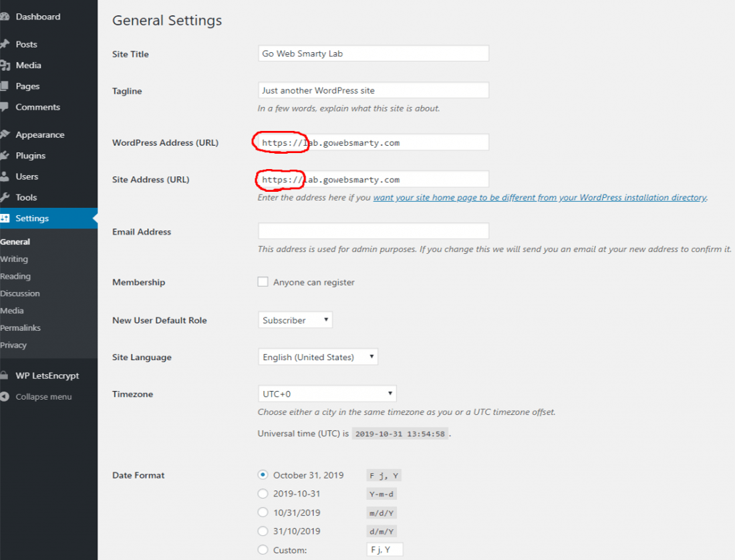Open Permalinks settings submenu
The width and height of the screenshot is (735, 560).
pos(21,328)
